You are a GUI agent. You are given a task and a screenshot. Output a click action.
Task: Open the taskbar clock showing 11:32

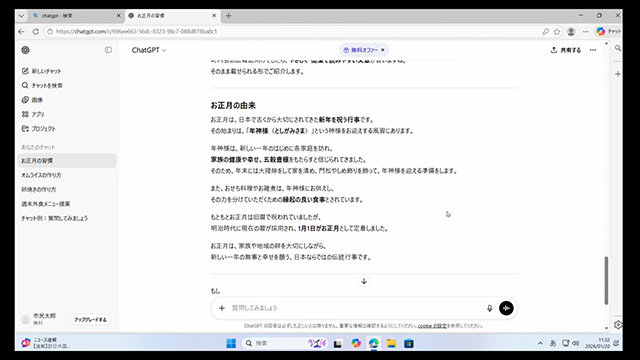click(598, 343)
